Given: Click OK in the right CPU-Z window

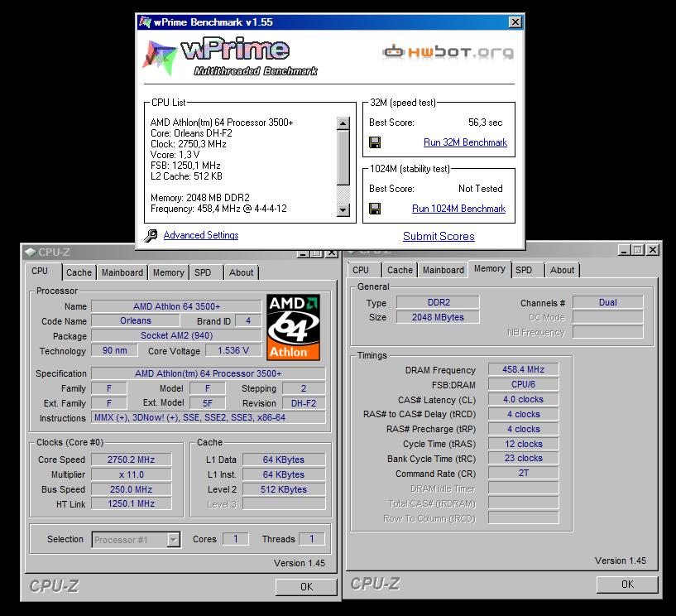Looking at the screenshot, I should 627,584.
